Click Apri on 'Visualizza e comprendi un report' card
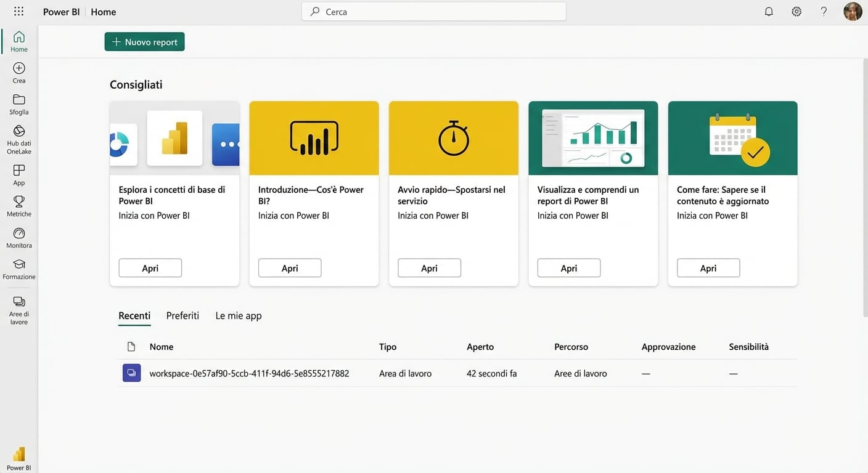 point(569,268)
